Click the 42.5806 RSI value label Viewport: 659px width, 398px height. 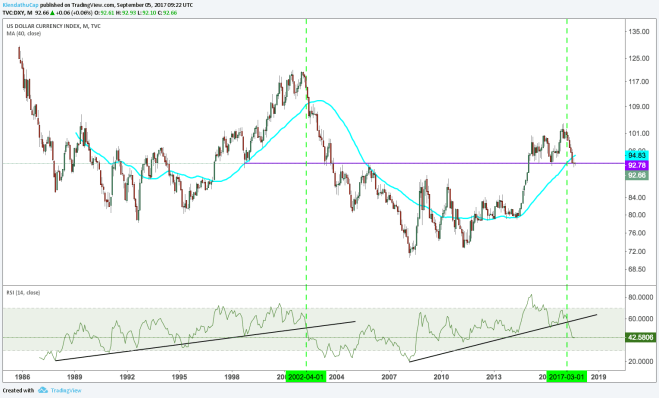point(641,337)
